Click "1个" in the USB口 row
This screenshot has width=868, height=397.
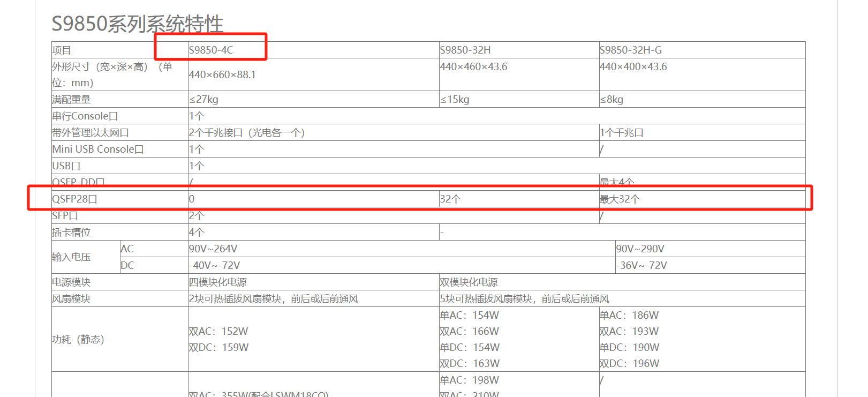tap(197, 166)
